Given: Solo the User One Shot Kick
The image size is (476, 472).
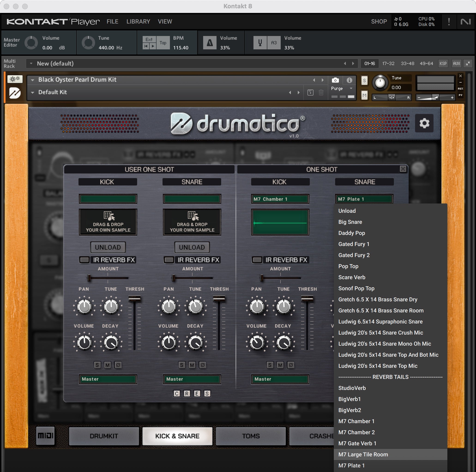Looking at the screenshot, I should [x=97, y=365].
